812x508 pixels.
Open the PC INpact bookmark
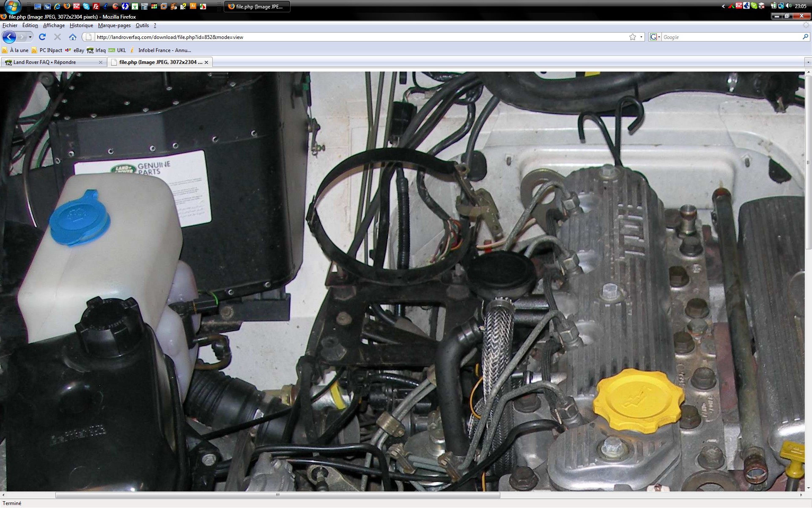pyautogui.click(x=50, y=50)
